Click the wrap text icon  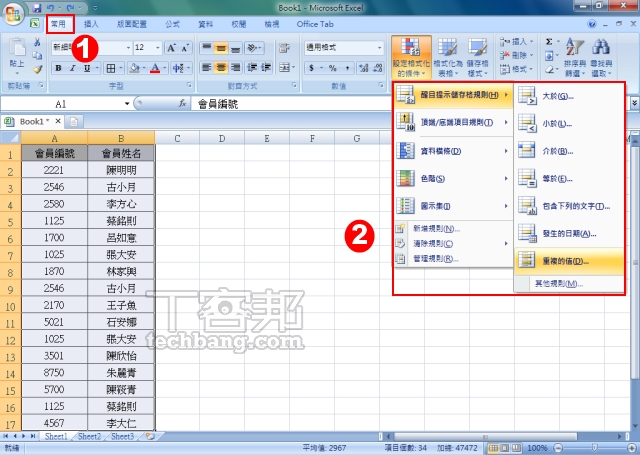(x=284, y=48)
